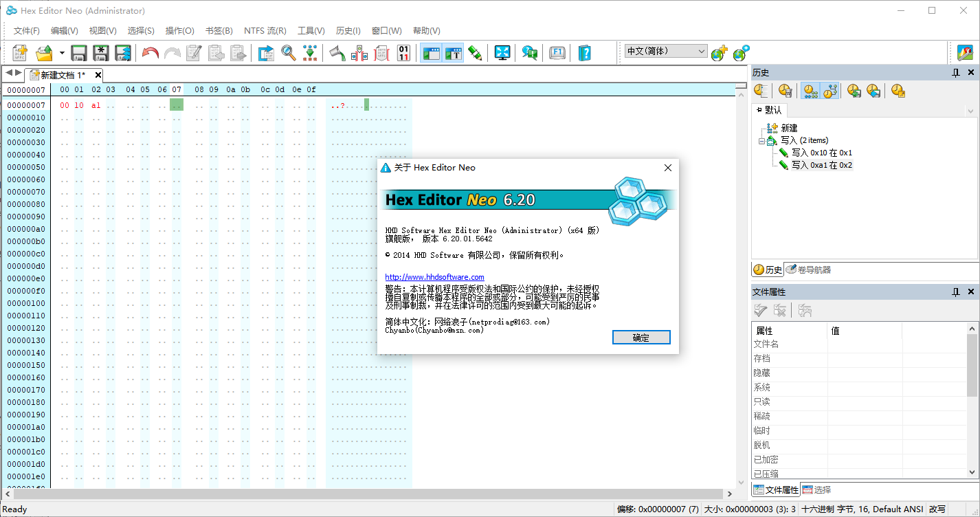Pin the 文件属性 panel
980x517 pixels.
pyautogui.click(x=956, y=292)
